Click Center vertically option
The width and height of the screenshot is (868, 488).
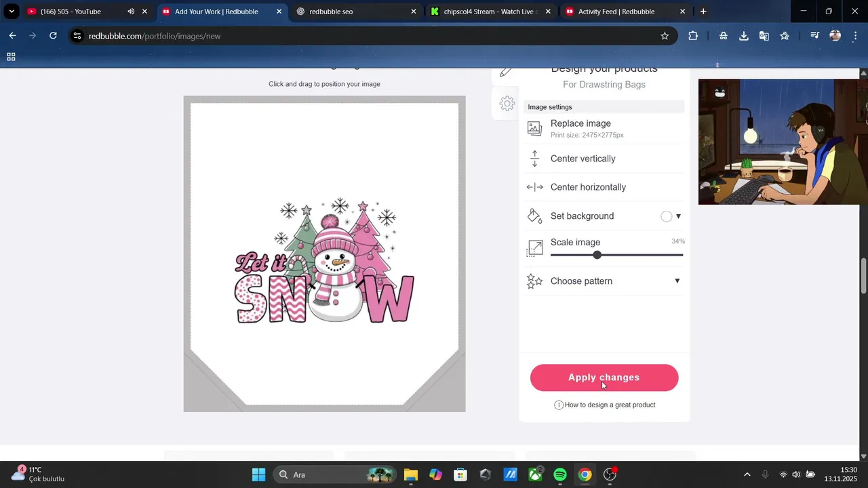604,159
